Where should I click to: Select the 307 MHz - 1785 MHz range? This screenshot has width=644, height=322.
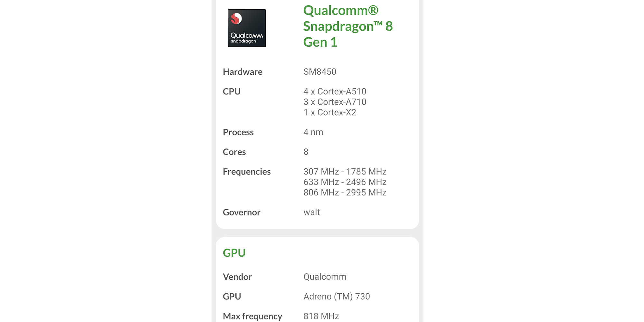pos(345,172)
